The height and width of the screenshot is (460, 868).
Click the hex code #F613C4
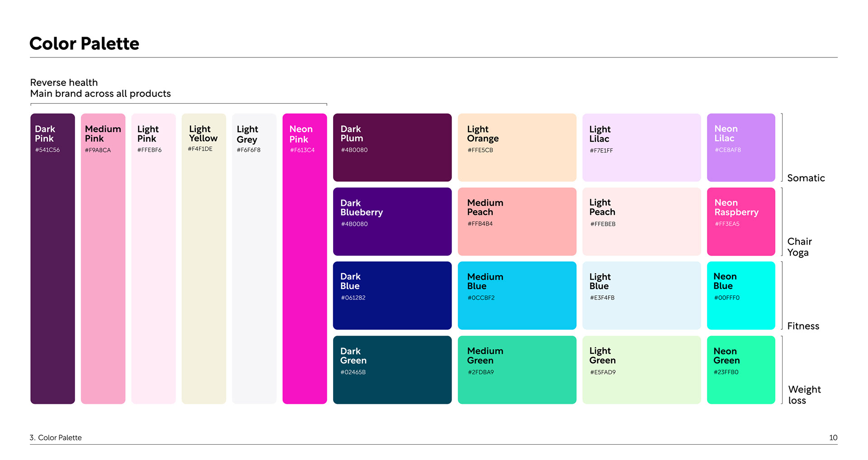click(302, 150)
